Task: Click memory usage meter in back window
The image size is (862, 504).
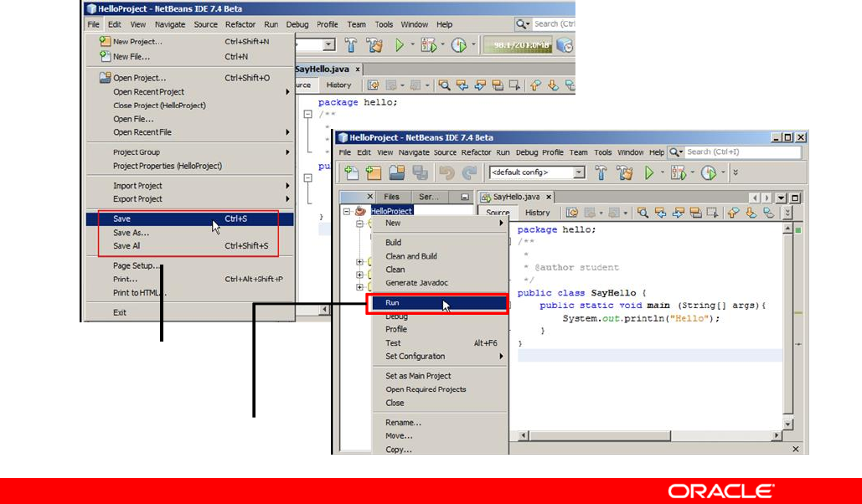Action: 518,45
